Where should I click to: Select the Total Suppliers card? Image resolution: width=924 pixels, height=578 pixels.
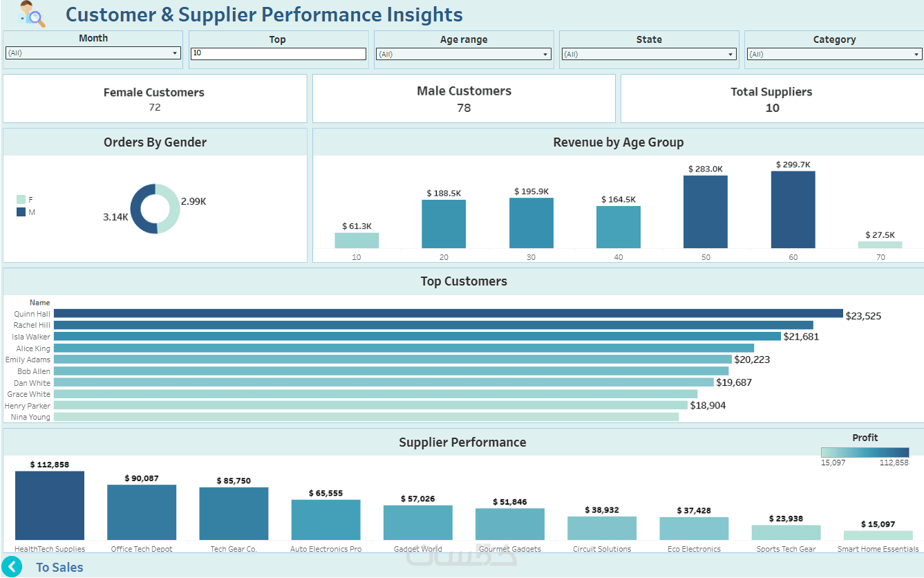pyautogui.click(x=771, y=99)
